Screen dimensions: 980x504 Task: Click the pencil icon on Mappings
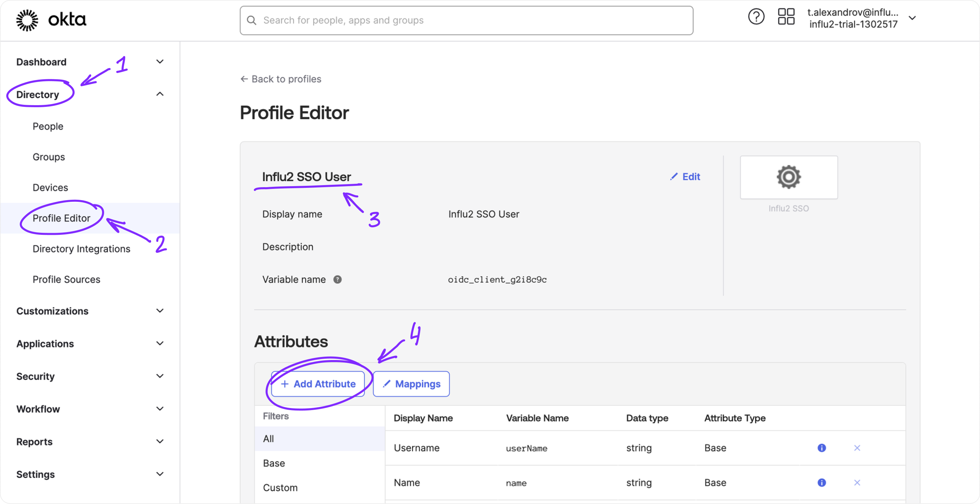click(x=387, y=384)
